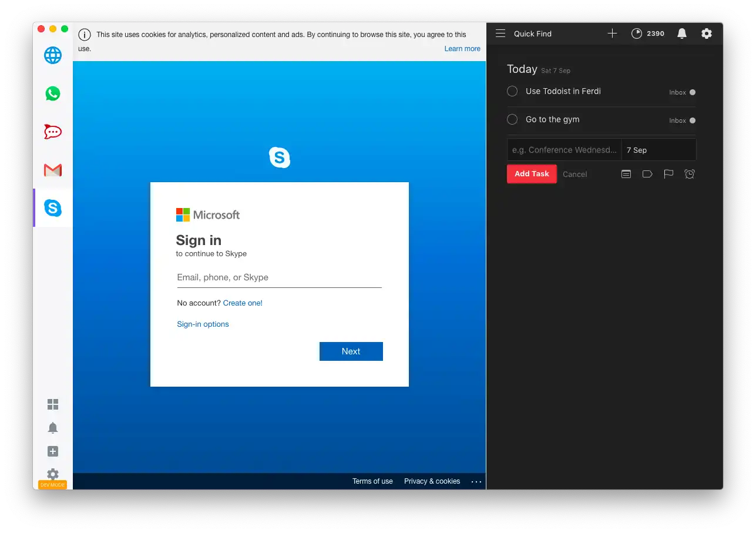Open Sign-in options
Image resolution: width=756 pixels, height=533 pixels.
pyautogui.click(x=203, y=324)
